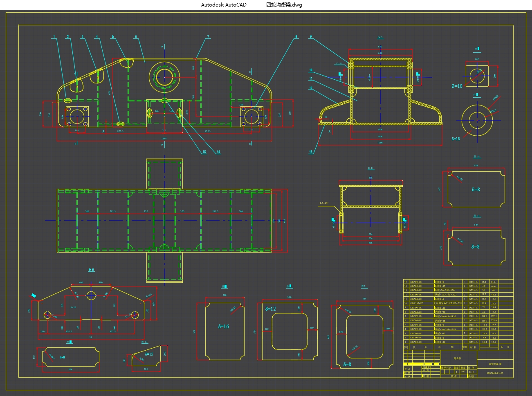Click the Autodesk AutoCAD title text
This screenshot has height=396, width=532.
pos(224,5)
